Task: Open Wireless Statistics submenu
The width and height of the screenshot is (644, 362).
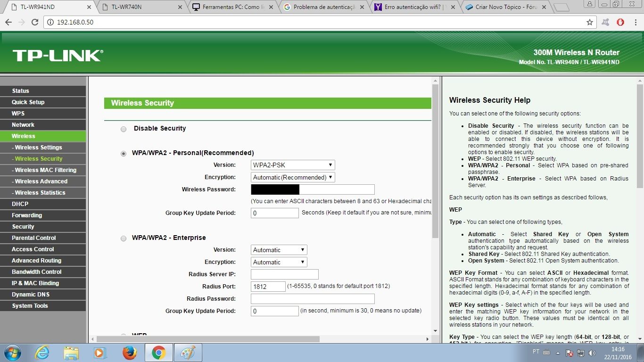Action: click(x=43, y=193)
